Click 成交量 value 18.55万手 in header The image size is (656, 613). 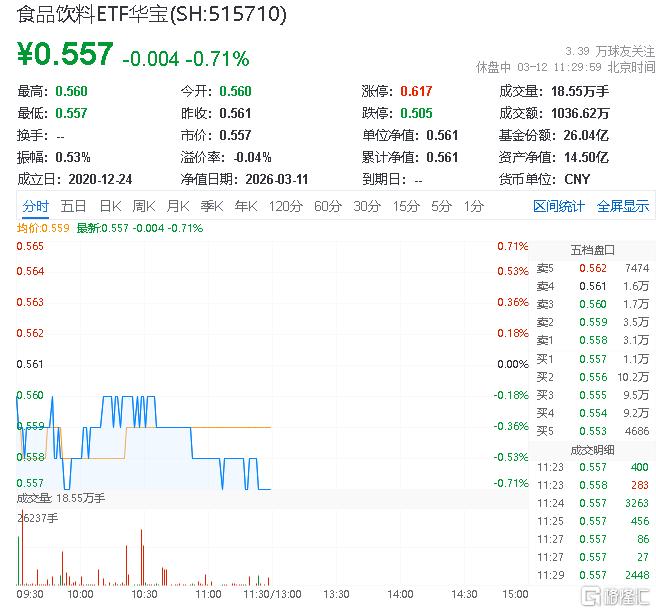click(x=580, y=91)
